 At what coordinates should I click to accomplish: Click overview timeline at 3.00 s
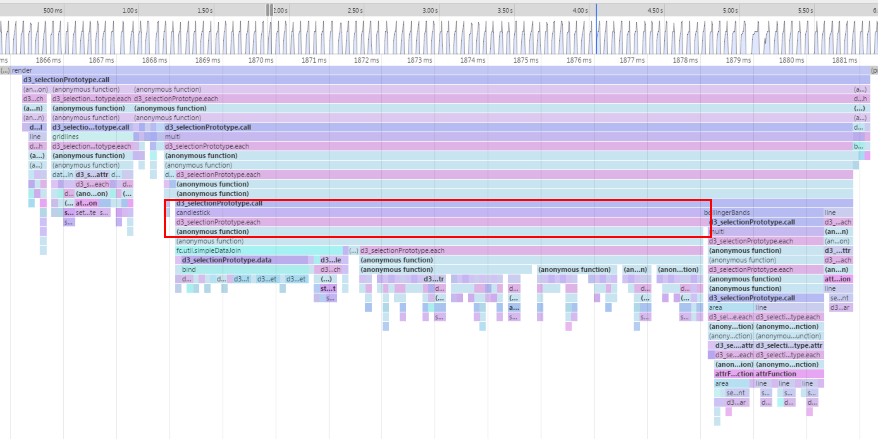428,10
